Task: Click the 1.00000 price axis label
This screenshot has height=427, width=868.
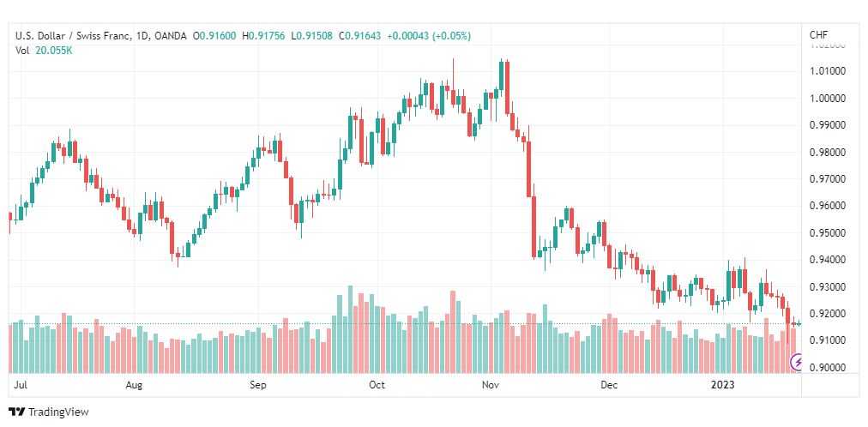Action: [829, 98]
